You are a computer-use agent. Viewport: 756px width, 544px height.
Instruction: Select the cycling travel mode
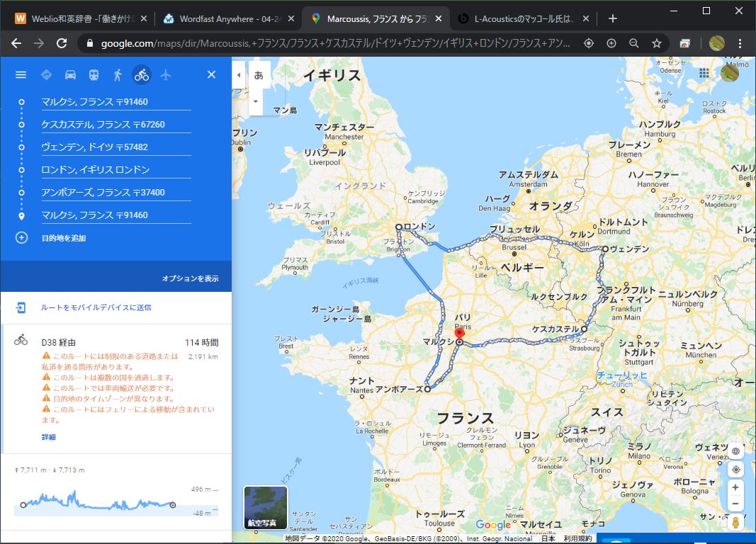click(x=142, y=74)
